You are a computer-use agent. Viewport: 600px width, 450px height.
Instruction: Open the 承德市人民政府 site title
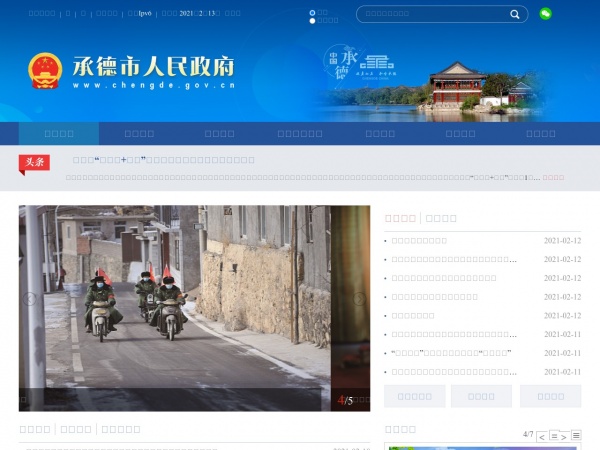(x=153, y=67)
